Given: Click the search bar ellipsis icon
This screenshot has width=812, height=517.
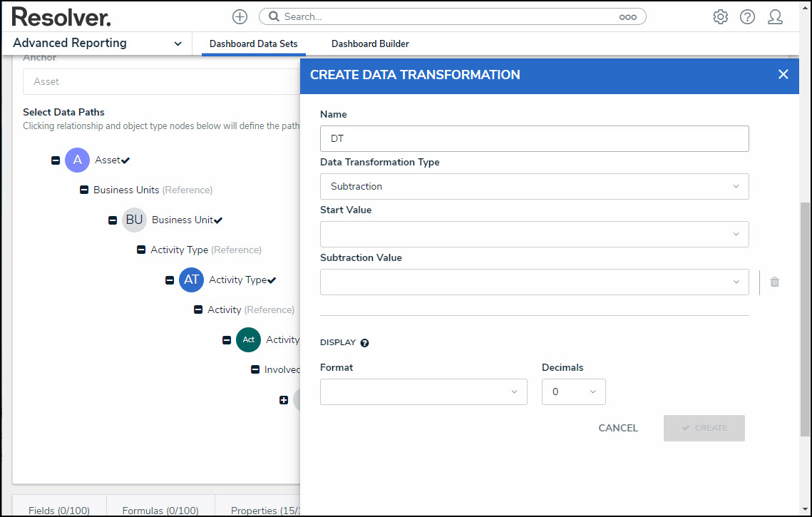Looking at the screenshot, I should click(627, 17).
